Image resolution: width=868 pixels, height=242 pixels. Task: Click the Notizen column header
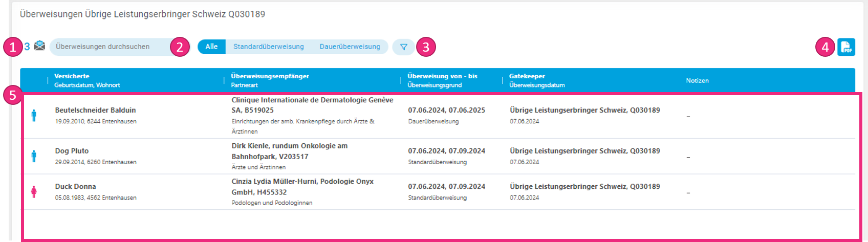697,80
